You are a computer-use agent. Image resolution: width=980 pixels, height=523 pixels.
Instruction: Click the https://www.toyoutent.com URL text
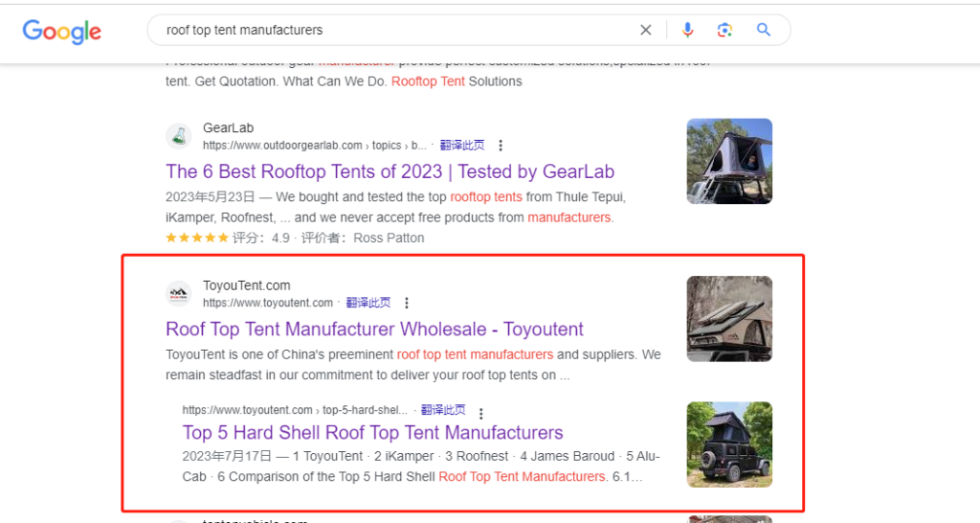[268, 303]
